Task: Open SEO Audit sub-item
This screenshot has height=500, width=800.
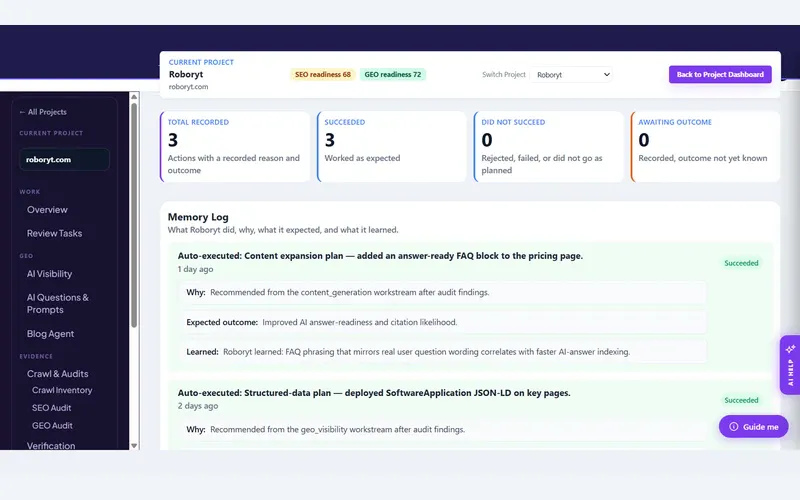Action: tap(52, 408)
